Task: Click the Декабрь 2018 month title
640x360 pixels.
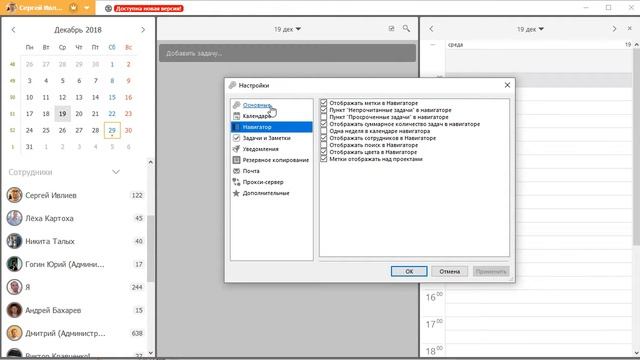Action: tap(78, 30)
